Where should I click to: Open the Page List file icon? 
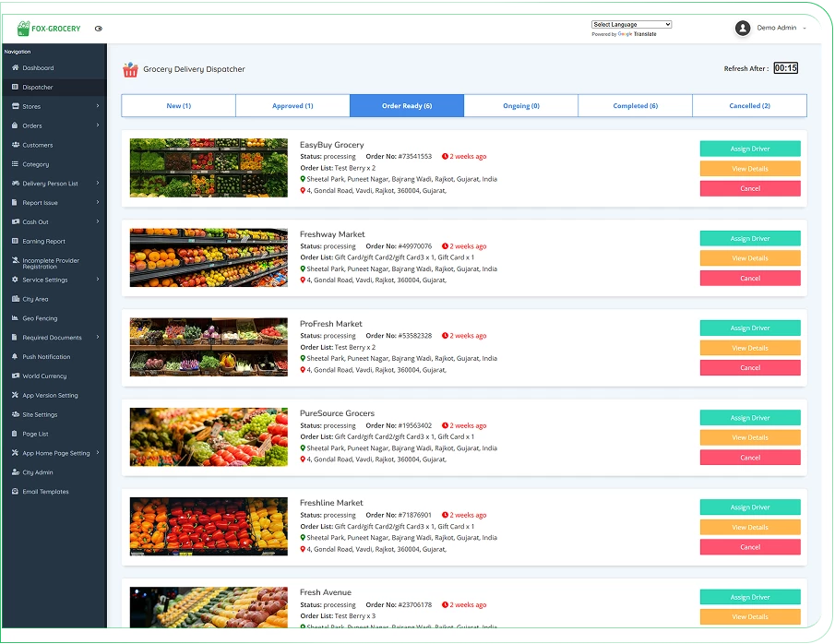(x=15, y=434)
